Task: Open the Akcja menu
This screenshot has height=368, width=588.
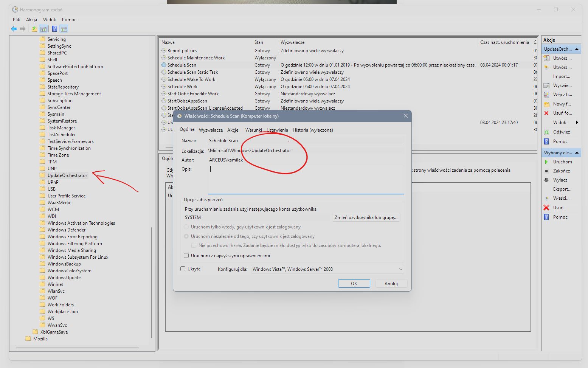Action: click(x=31, y=20)
